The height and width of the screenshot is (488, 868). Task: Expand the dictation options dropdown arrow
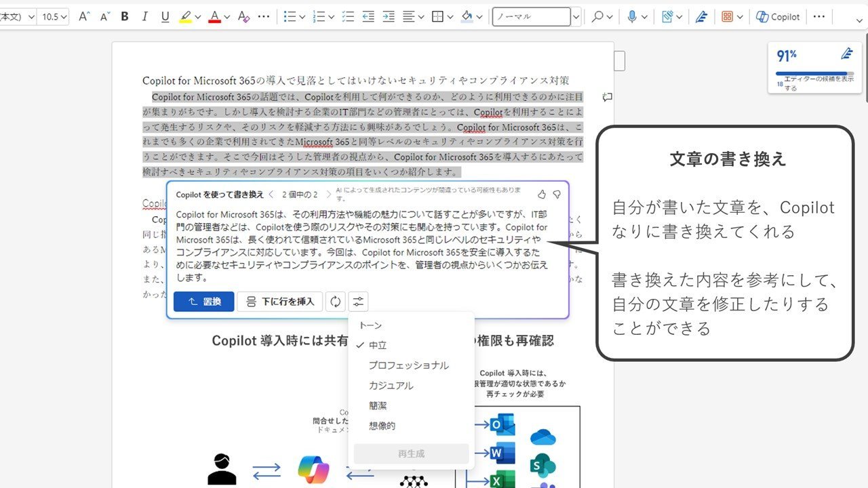pyautogui.click(x=644, y=16)
